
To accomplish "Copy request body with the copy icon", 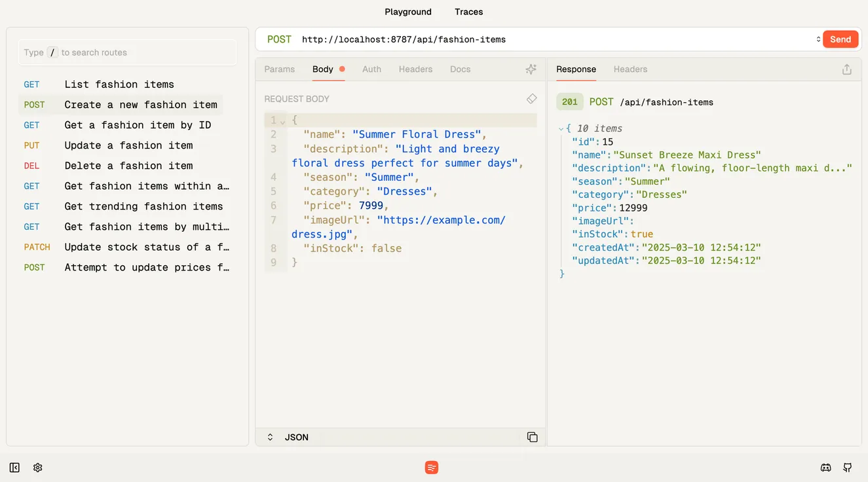I will coord(532,437).
